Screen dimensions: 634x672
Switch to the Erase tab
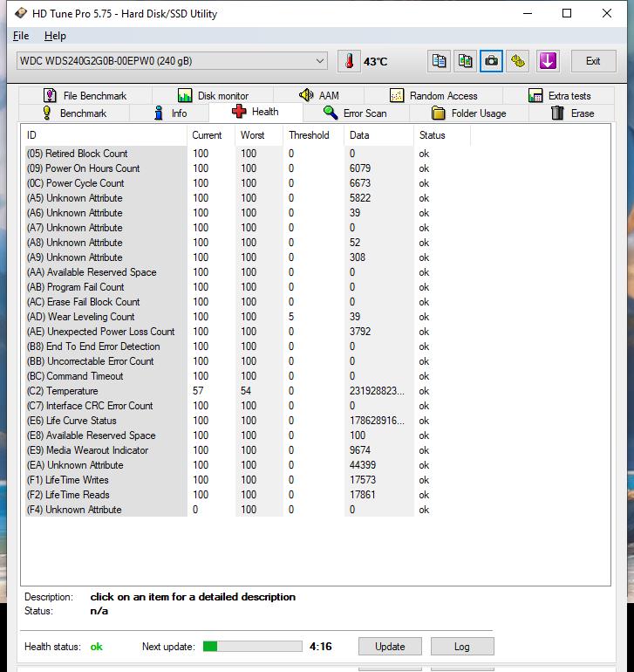tap(572, 113)
